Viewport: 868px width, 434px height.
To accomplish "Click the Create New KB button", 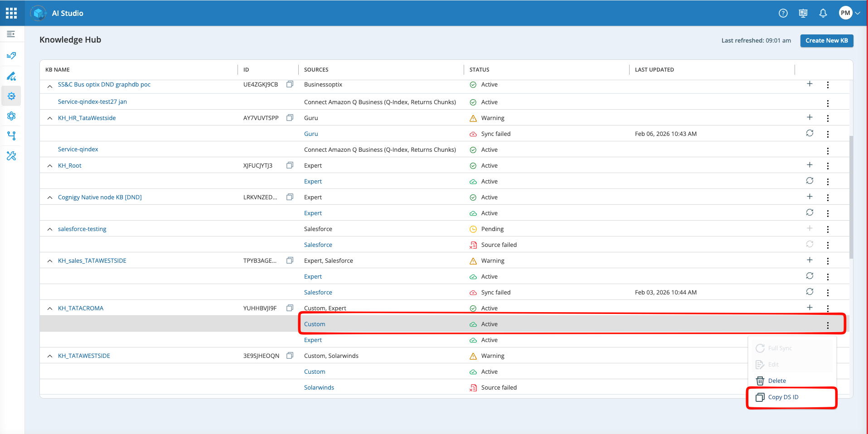I will click(826, 41).
